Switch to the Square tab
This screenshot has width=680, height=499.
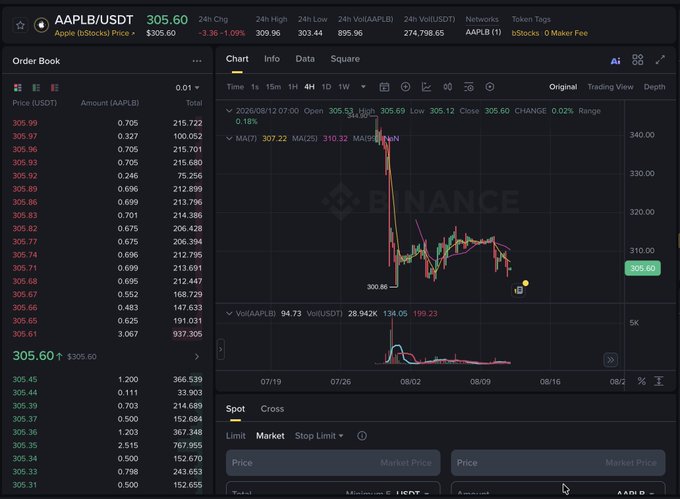pos(345,59)
